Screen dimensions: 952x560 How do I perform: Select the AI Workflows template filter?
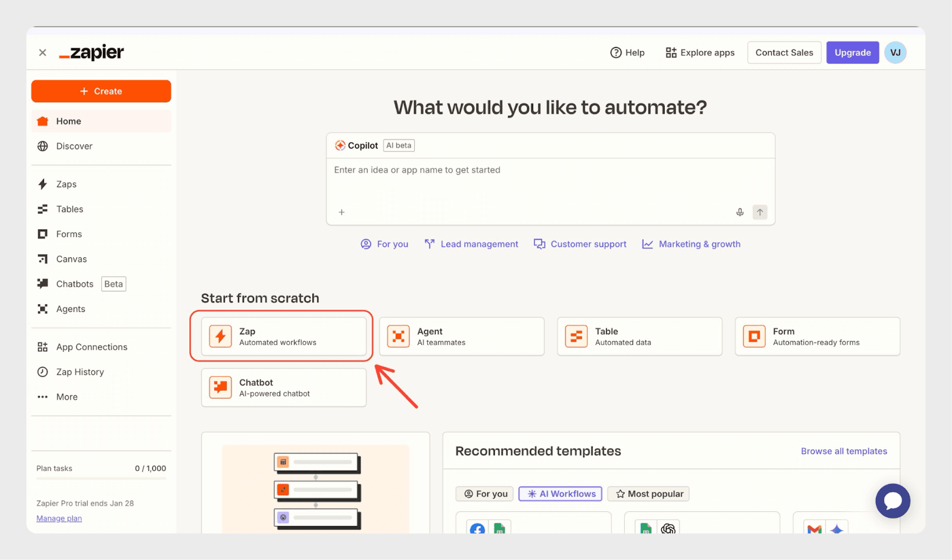(x=560, y=494)
